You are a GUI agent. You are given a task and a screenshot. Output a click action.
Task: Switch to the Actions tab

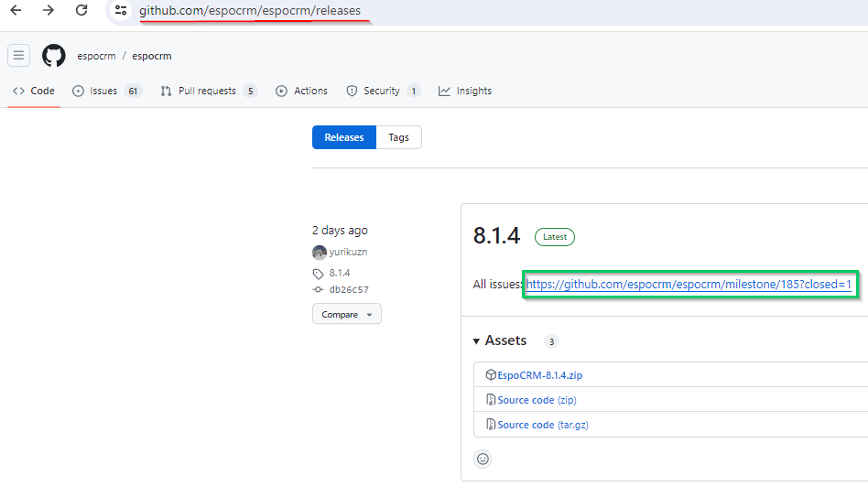pos(302,91)
